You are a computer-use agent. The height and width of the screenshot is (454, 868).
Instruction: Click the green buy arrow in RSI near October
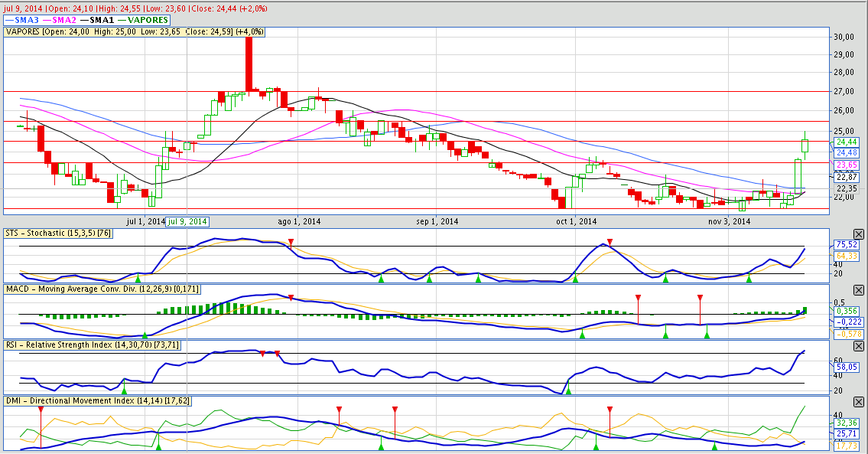[567, 390]
